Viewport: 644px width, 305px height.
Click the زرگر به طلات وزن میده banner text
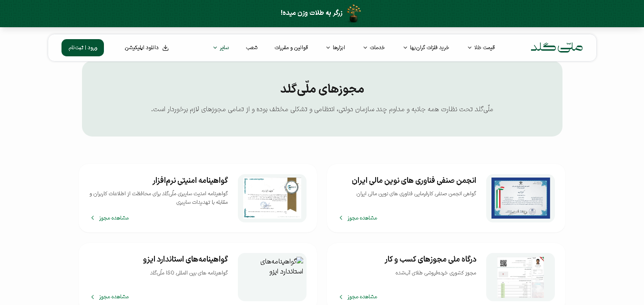pos(311,13)
